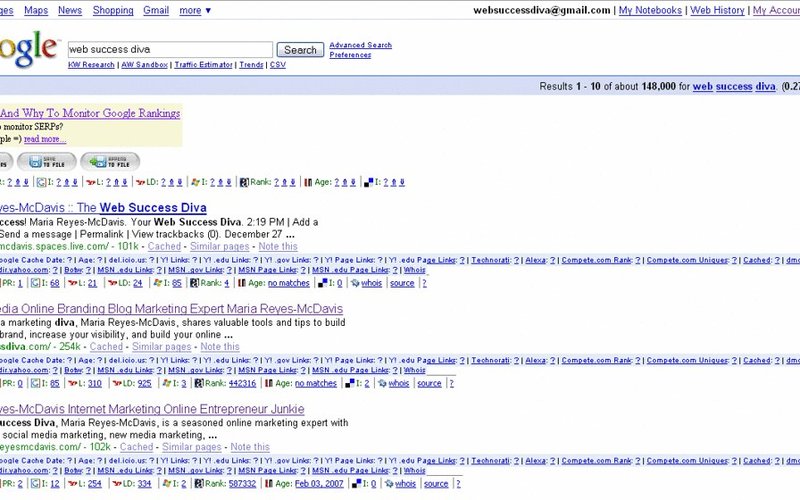Open The Web Success Diva result title
The width and height of the screenshot is (800, 500).
click(103, 208)
